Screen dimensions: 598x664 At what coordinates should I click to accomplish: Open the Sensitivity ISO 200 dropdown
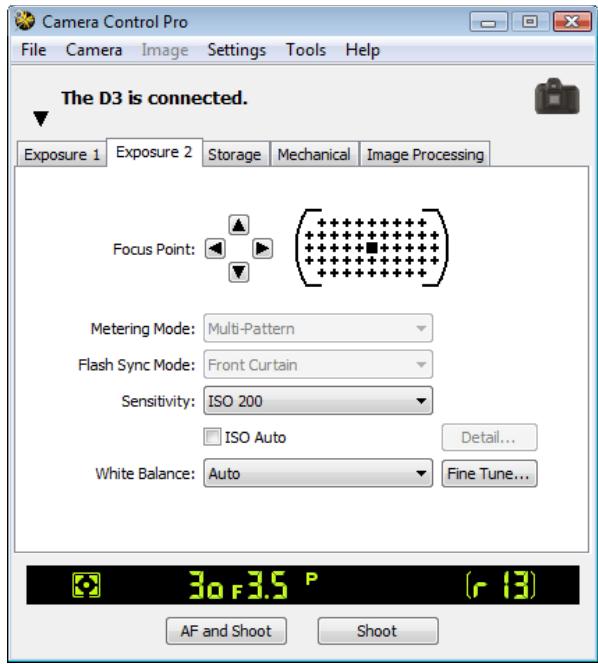[318, 401]
